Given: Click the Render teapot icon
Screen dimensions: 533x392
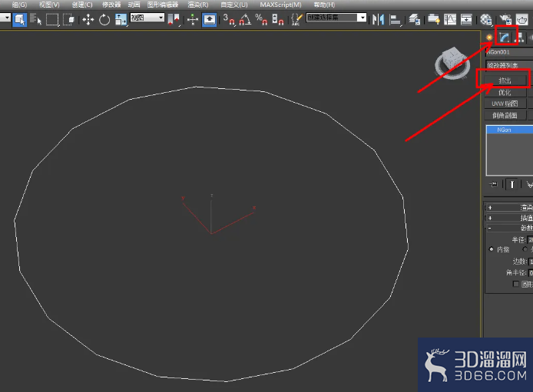Looking at the screenshot, I should [x=521, y=19].
